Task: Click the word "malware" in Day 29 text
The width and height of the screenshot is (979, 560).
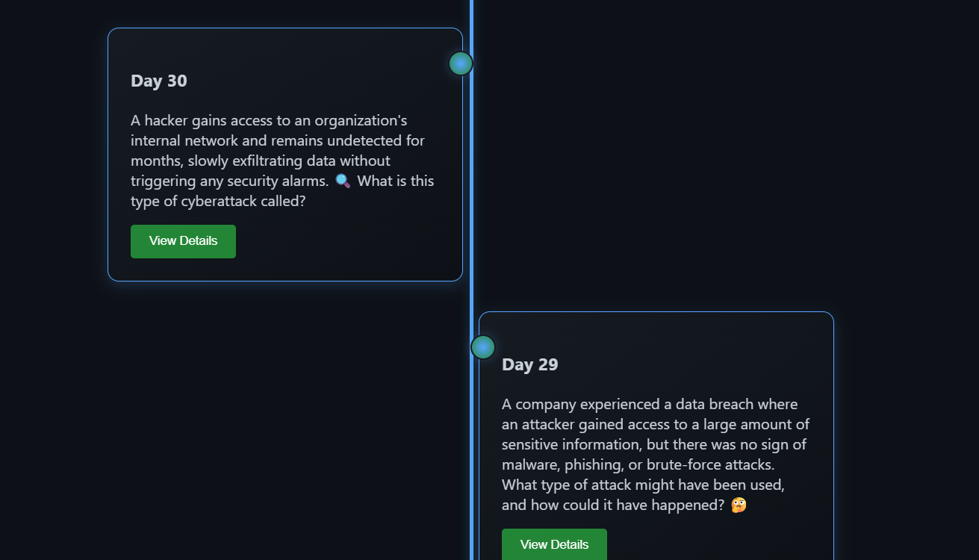Action: tap(529, 464)
